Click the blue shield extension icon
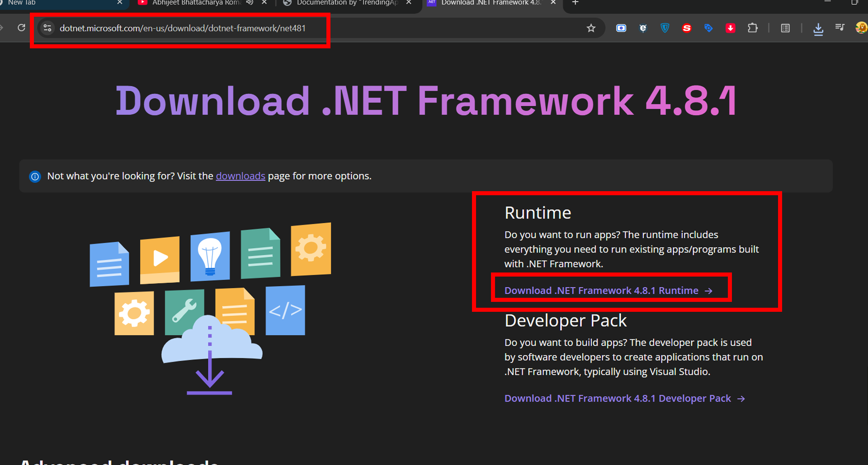The image size is (868, 465). tap(665, 28)
